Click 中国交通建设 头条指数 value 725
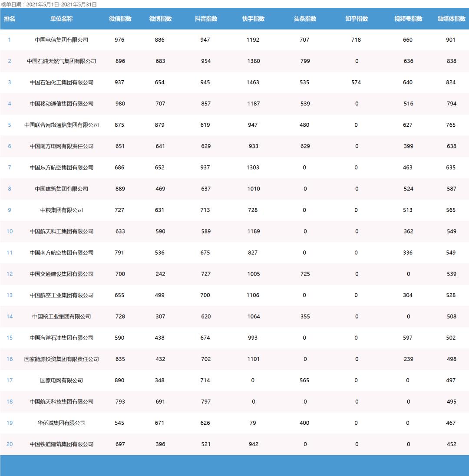The height and width of the screenshot is (476, 469). (305, 274)
